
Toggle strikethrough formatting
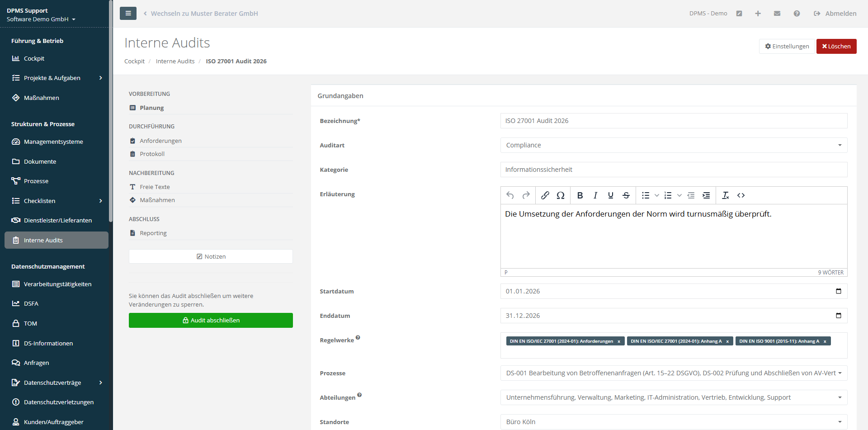tap(626, 195)
